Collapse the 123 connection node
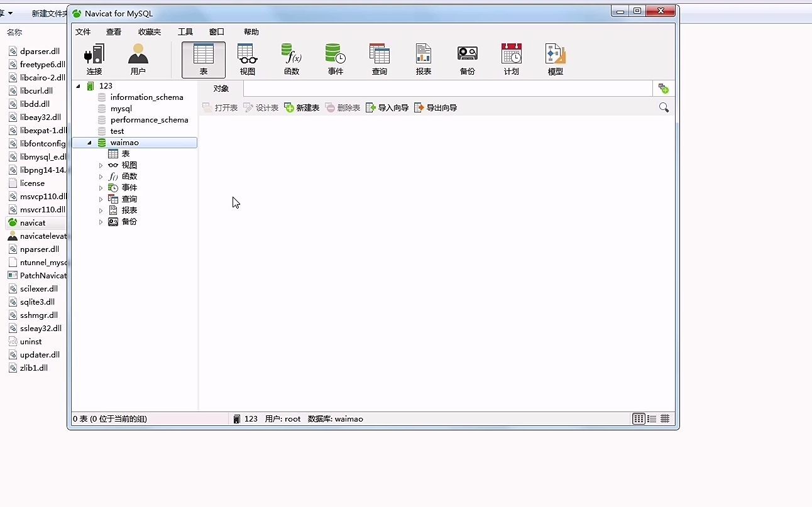Screen dimensions: 812x507 79,86
